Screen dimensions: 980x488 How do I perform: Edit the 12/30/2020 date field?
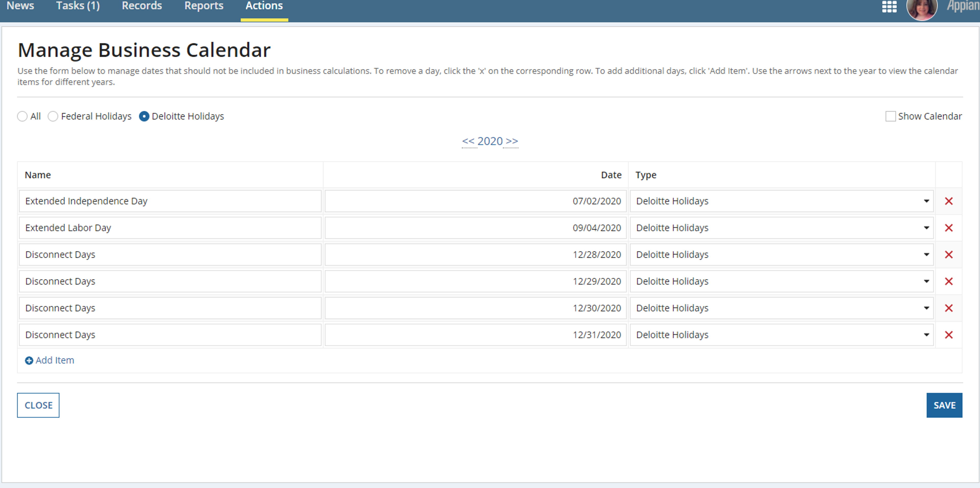point(475,308)
